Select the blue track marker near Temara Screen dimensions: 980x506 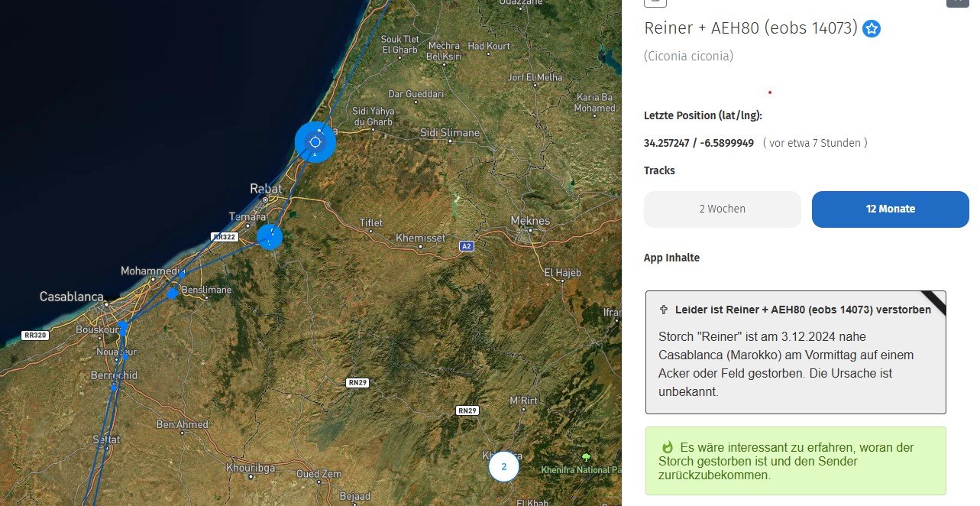point(270,237)
